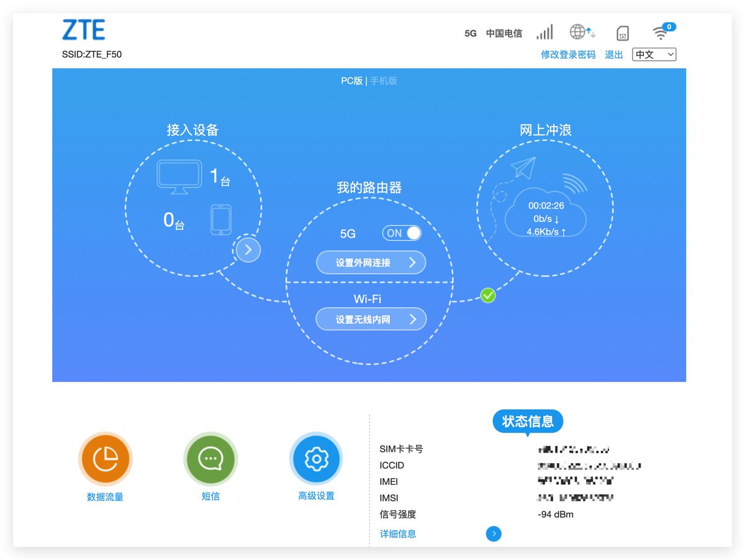This screenshot has height=560, width=745.
Task: Click the SIM card status icon
Action: coord(621,32)
